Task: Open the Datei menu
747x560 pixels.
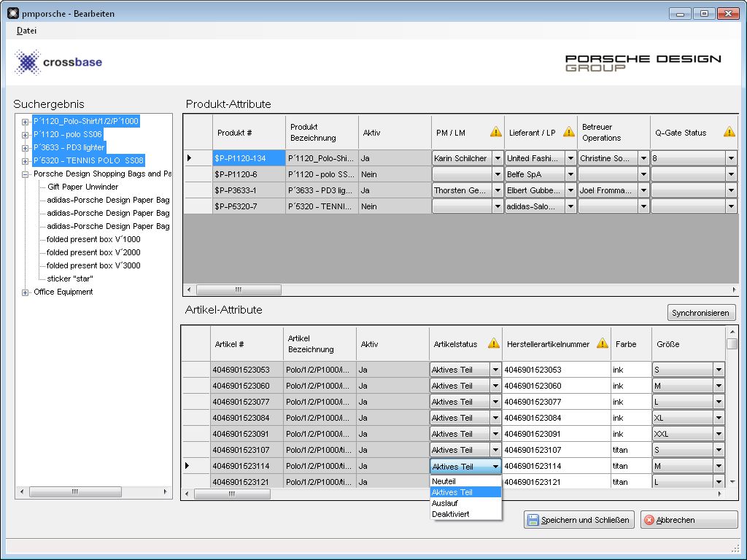Action: (x=26, y=31)
